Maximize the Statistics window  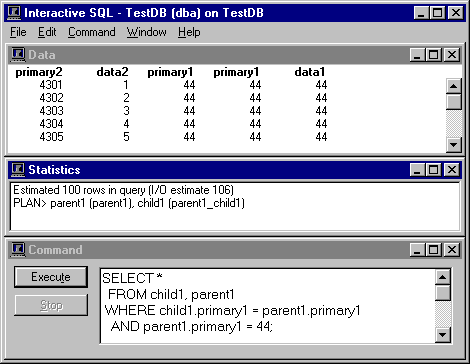pyautogui.click(x=433, y=170)
